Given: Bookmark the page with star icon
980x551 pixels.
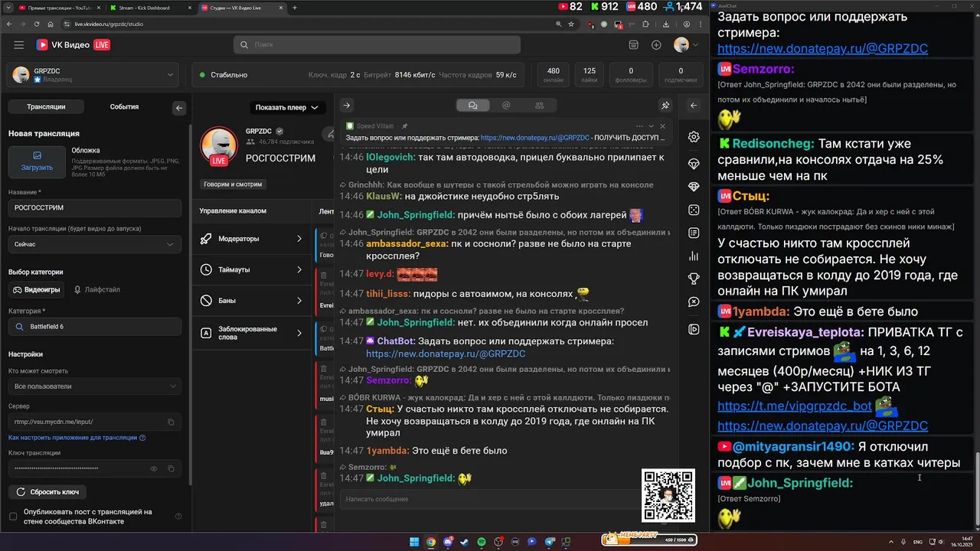Looking at the screenshot, I should (570, 24).
